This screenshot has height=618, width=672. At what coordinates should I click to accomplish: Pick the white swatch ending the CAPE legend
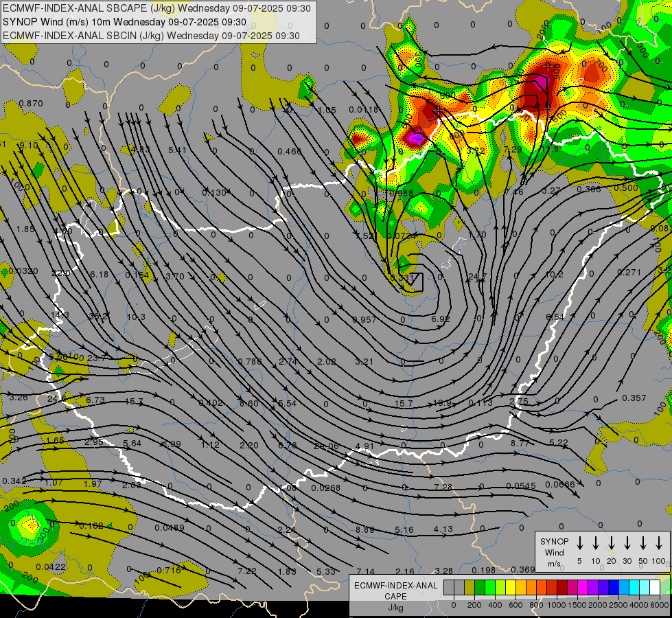(654, 588)
